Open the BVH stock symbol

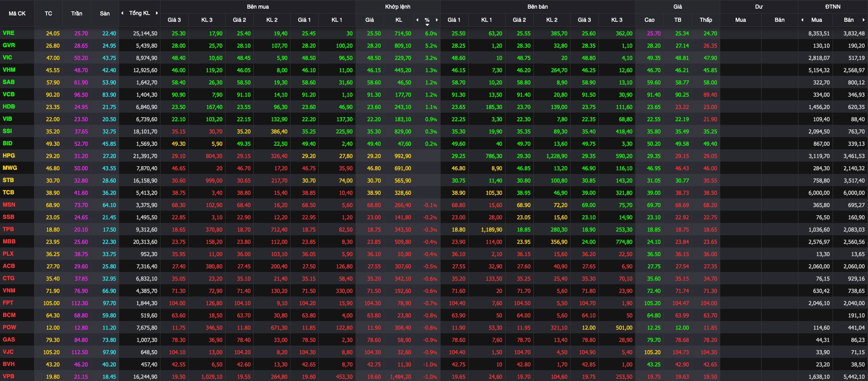(9, 364)
